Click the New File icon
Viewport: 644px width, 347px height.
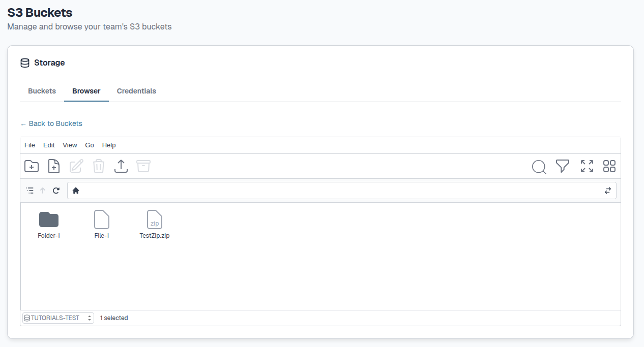point(54,166)
